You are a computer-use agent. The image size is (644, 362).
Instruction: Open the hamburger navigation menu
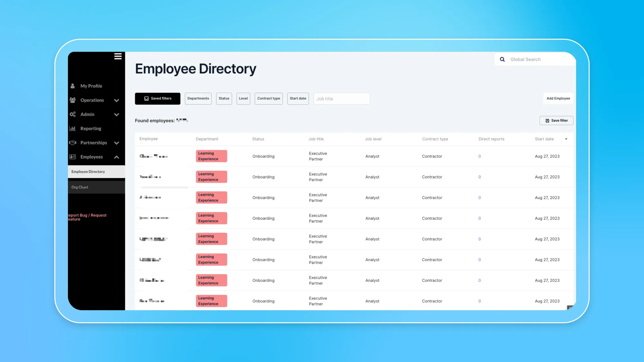[x=118, y=56]
